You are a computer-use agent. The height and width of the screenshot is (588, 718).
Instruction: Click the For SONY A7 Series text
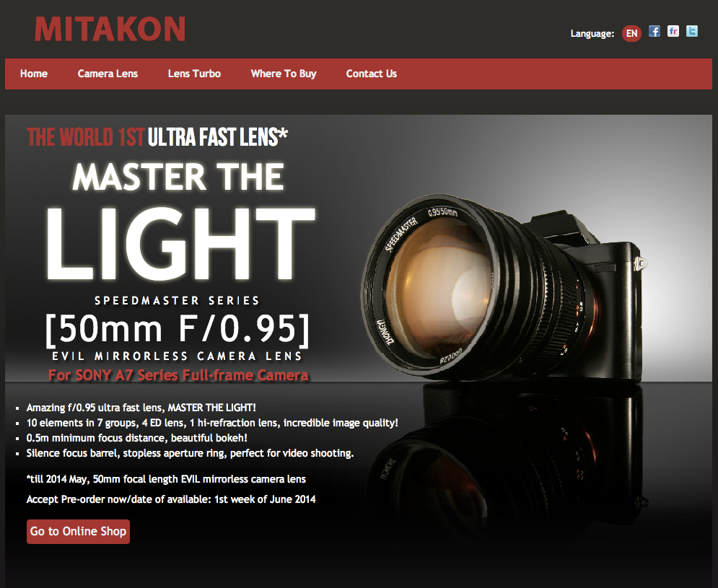pos(178,375)
